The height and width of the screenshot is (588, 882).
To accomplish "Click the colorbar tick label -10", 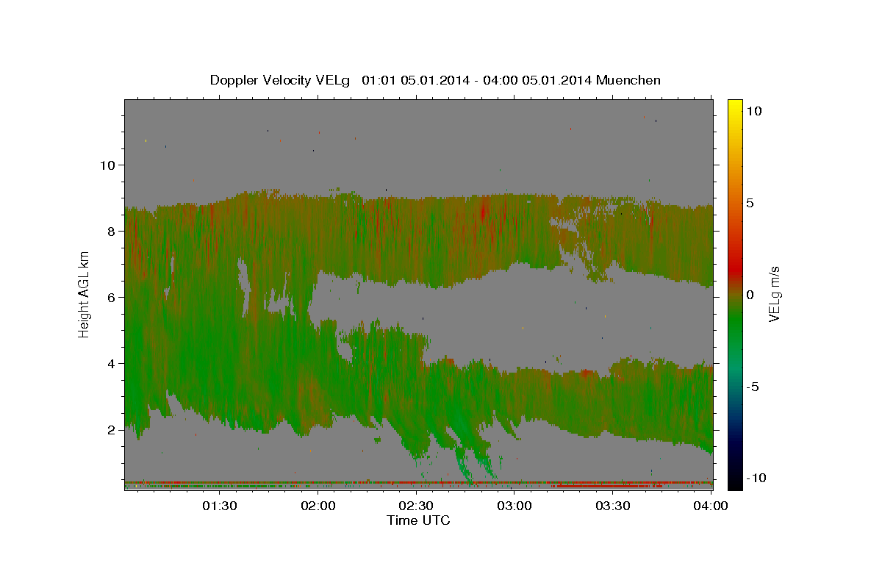I will [x=755, y=478].
